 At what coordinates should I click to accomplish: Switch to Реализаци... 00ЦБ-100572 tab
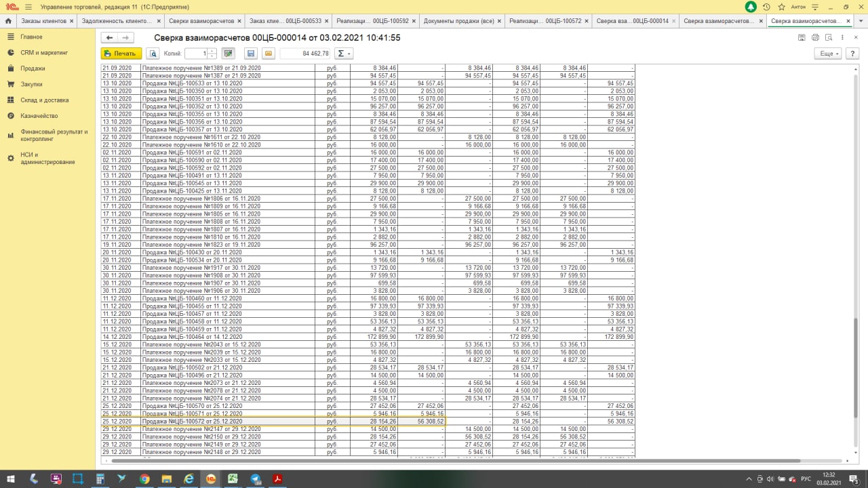tap(545, 21)
